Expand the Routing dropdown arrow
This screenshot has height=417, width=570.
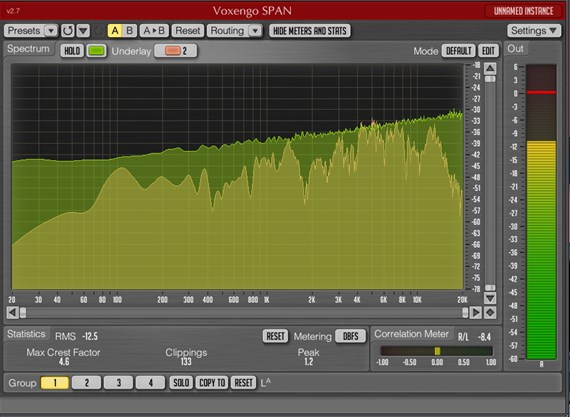256,31
